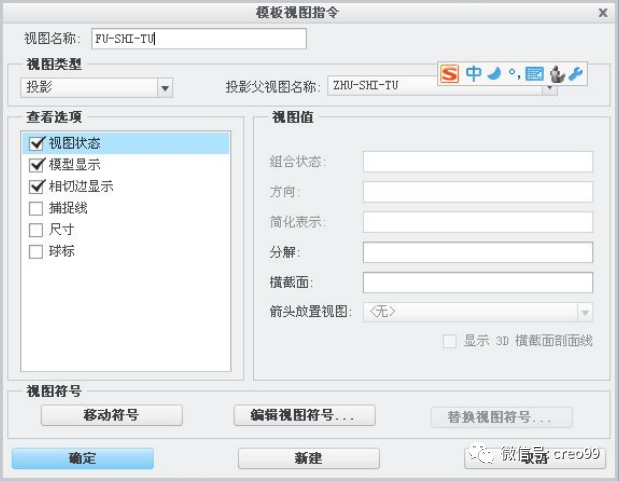The height and width of the screenshot is (481, 619).
Task: Click the crescent moon icon in IME bar
Action: (493, 73)
